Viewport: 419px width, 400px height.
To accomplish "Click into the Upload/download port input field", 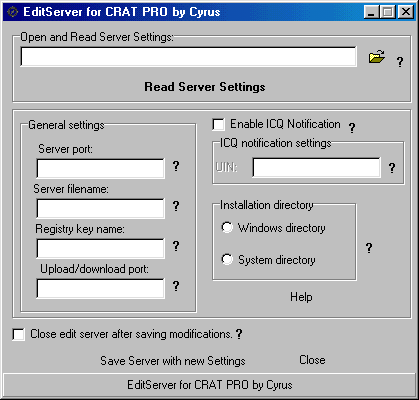I will click(x=100, y=289).
